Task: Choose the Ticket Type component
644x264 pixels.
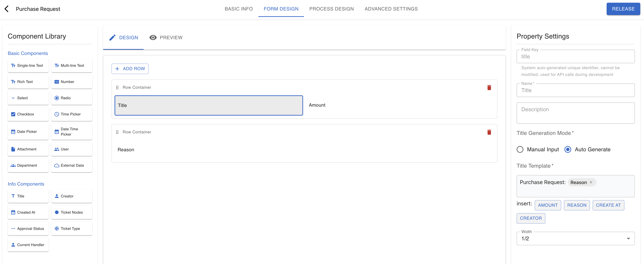Action: 72,229
